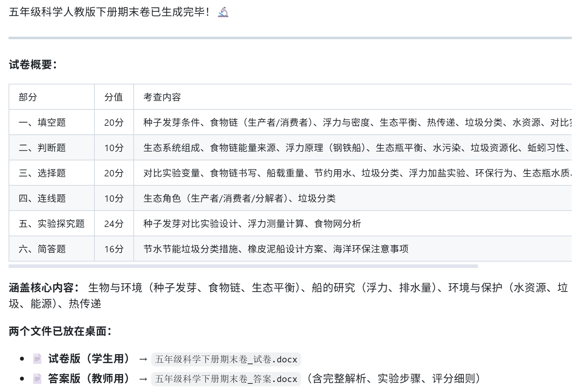Click the file name 五年级科学下册期末卷_试卷.docx

226,359
